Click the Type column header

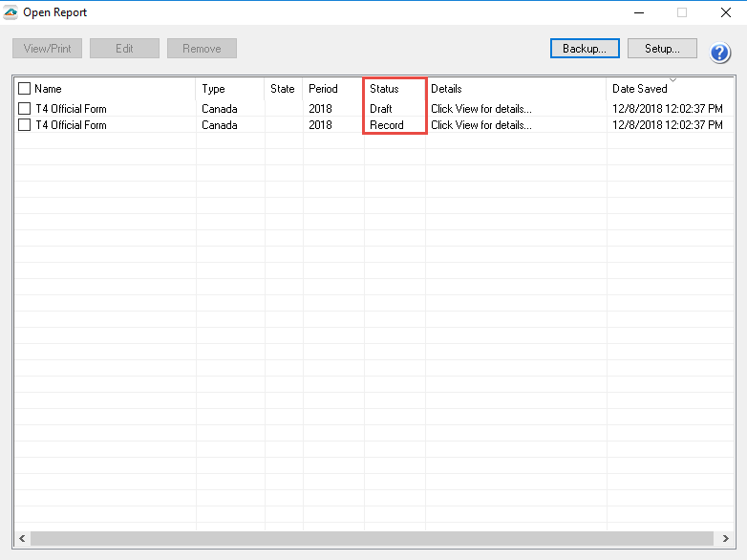point(213,89)
